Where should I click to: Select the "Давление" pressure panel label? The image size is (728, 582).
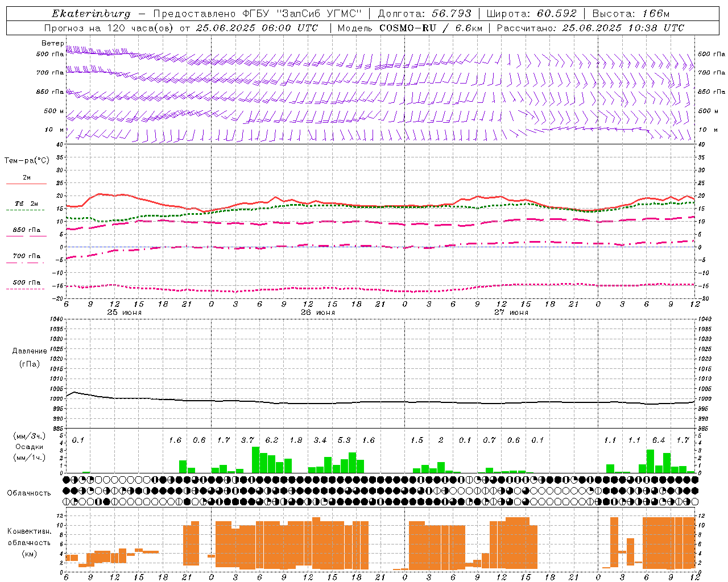30,351
